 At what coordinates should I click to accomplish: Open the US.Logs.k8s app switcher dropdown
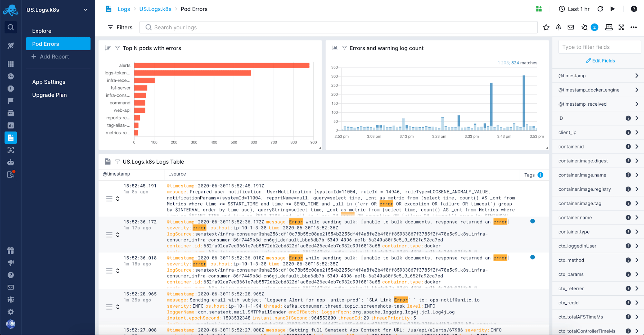(x=56, y=10)
